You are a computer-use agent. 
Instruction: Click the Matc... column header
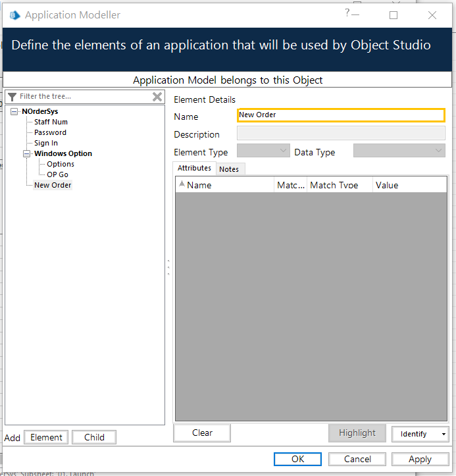pos(290,185)
